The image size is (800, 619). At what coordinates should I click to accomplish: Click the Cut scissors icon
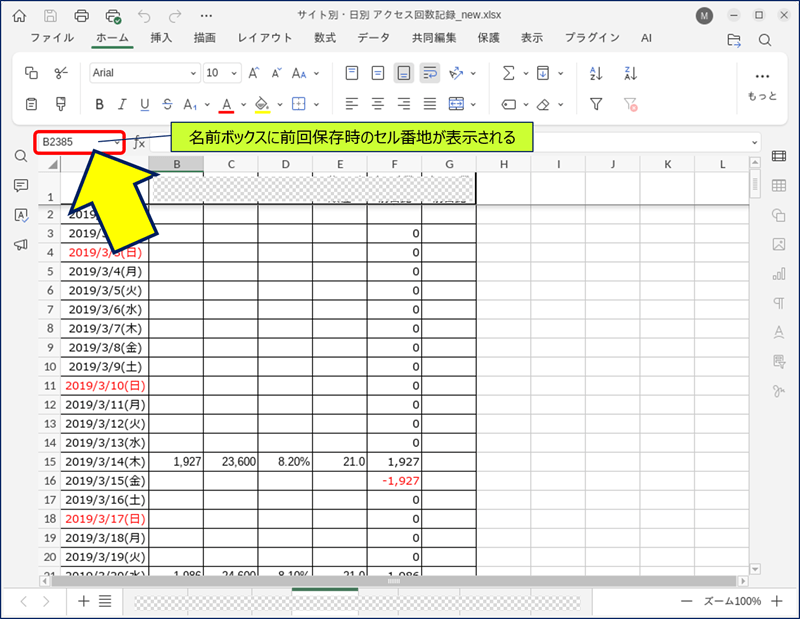click(x=60, y=73)
